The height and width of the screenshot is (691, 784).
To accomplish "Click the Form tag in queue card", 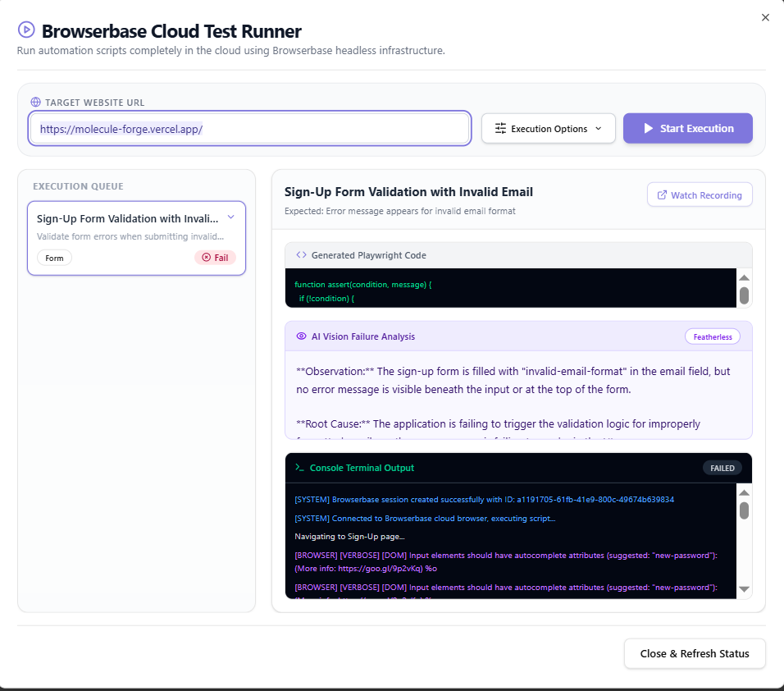I will pyautogui.click(x=54, y=258).
